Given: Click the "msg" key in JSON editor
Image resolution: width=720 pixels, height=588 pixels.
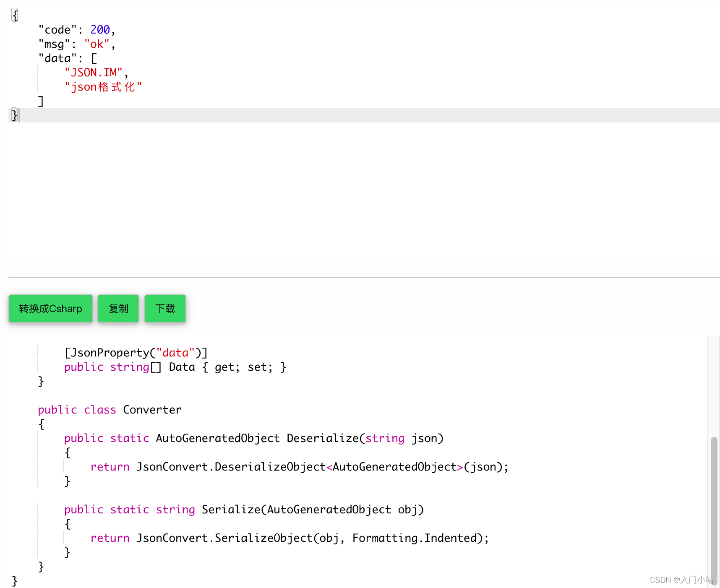Looking at the screenshot, I should [x=54, y=44].
